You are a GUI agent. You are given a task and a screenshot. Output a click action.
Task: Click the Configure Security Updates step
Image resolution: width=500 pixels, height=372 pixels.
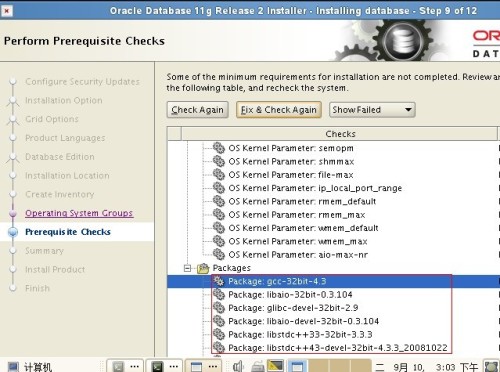click(82, 82)
